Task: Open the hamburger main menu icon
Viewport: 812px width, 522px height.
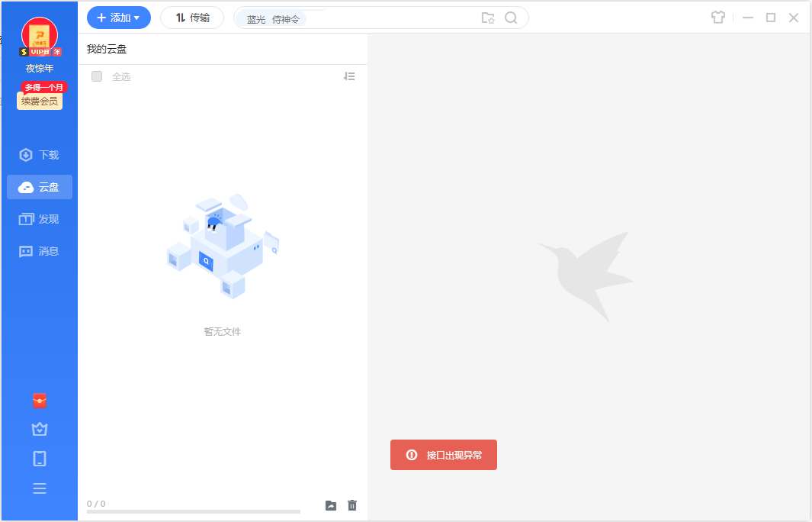Action: pyautogui.click(x=40, y=488)
